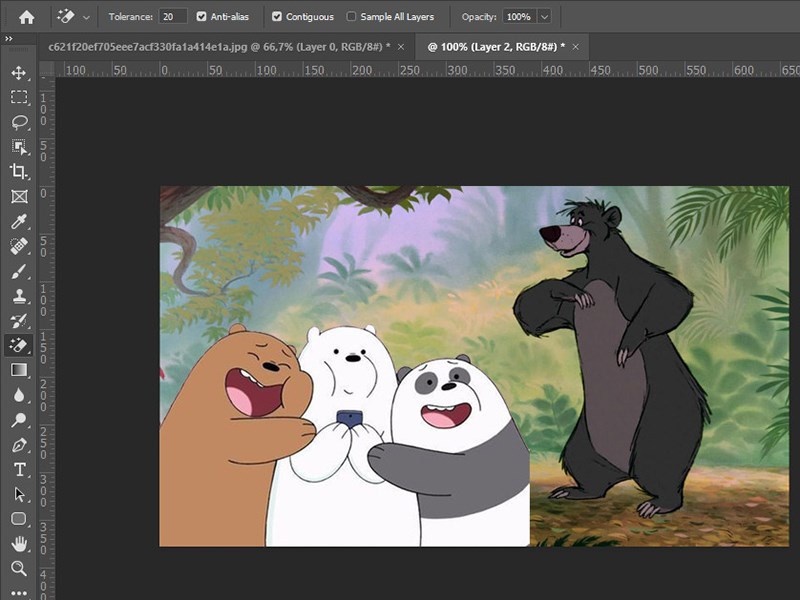Switch to the Layer 2 document tab

[x=496, y=47]
